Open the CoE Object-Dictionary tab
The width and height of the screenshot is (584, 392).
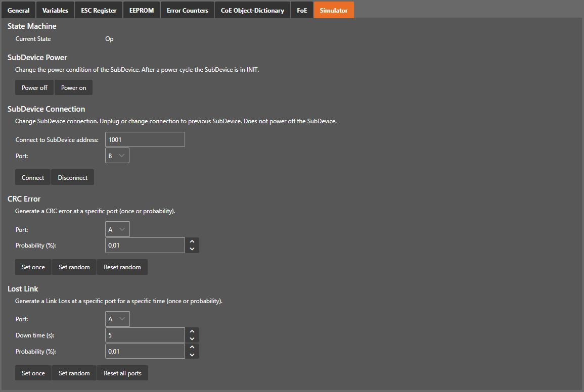252,10
